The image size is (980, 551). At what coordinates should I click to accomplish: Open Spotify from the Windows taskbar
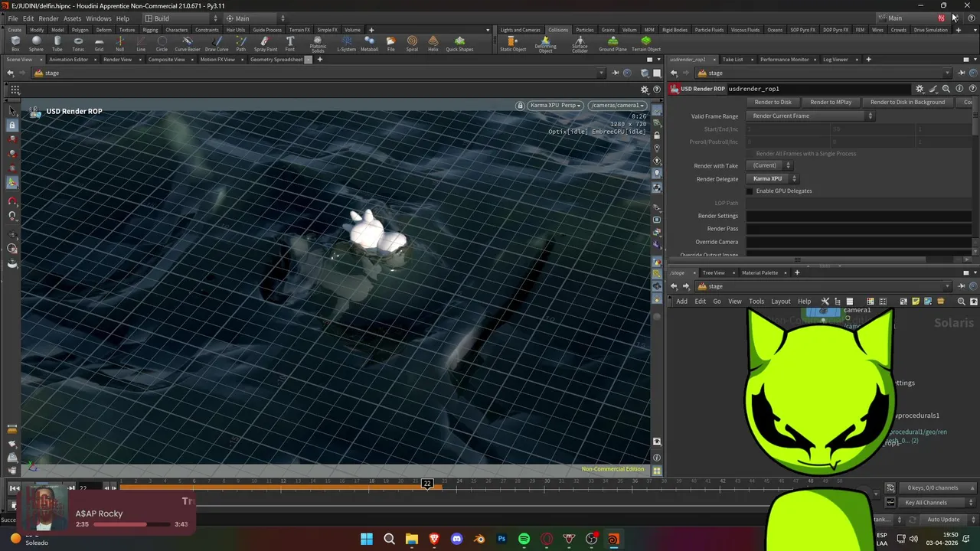(524, 539)
